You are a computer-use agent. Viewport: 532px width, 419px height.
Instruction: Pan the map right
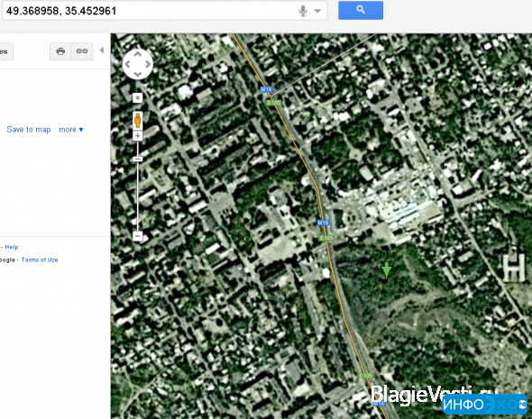(148, 64)
